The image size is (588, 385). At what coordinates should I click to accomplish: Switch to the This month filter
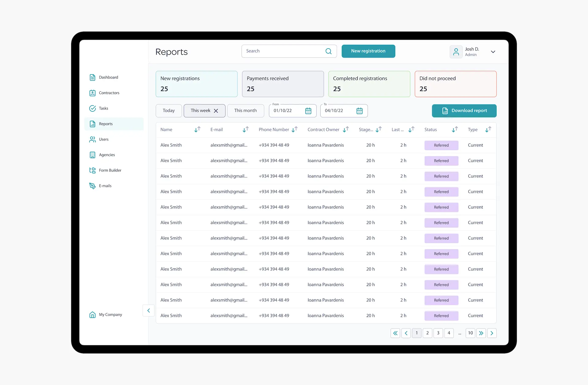pyautogui.click(x=246, y=111)
